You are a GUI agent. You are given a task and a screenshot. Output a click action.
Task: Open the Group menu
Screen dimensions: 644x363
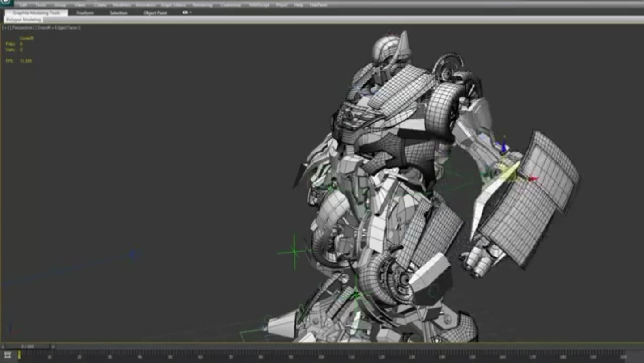click(x=60, y=5)
